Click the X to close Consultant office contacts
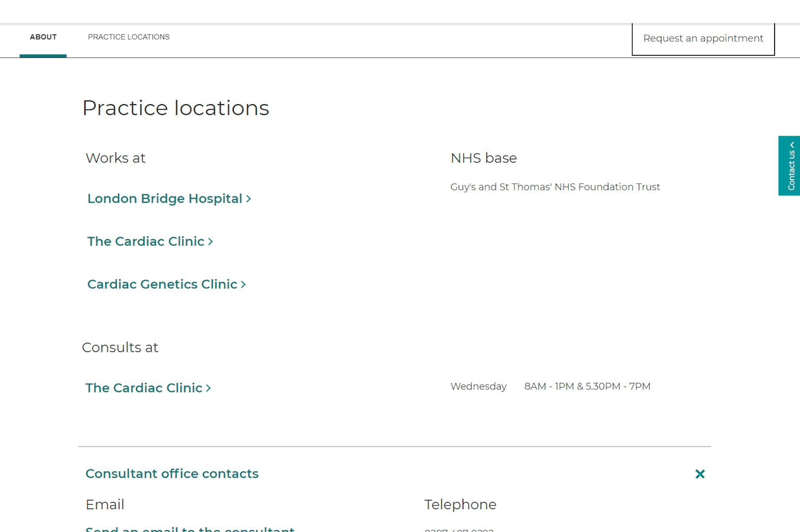The height and width of the screenshot is (532, 800). coord(700,474)
